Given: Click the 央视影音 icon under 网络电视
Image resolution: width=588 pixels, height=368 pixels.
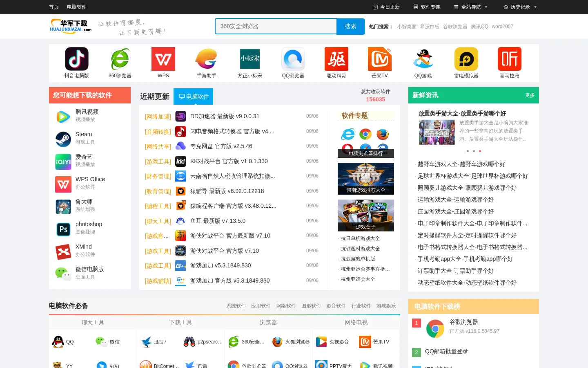Looking at the screenshot, I should point(321,342).
